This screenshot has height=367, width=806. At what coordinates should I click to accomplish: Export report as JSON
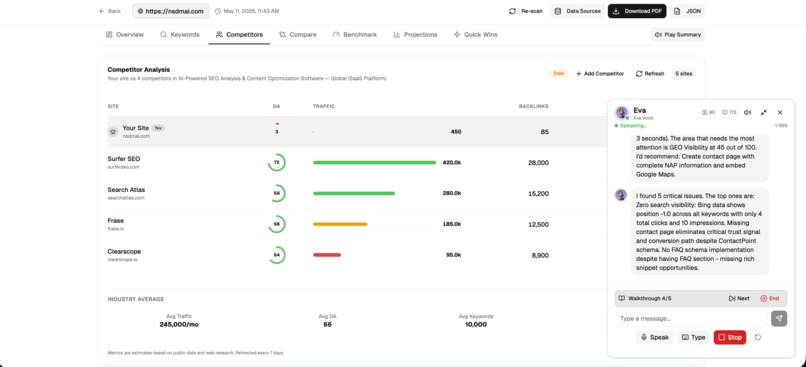point(687,11)
